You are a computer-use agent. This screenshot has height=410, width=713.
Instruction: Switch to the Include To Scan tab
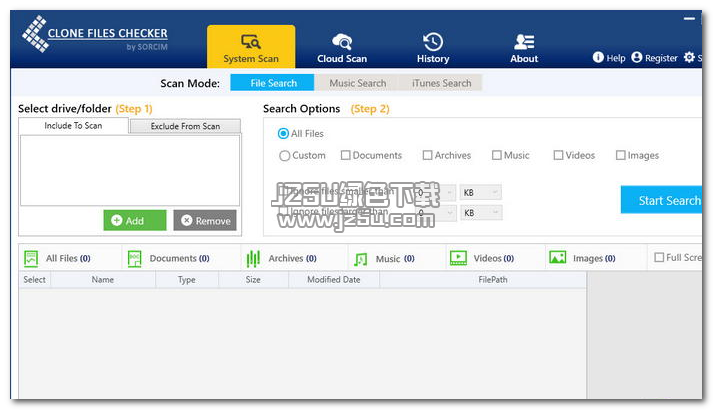(x=73, y=125)
